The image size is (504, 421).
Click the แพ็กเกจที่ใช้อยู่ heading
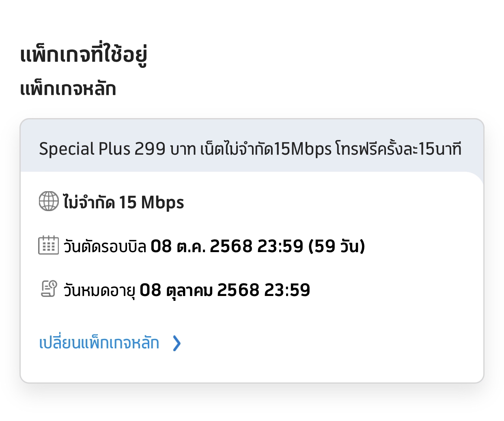(84, 55)
